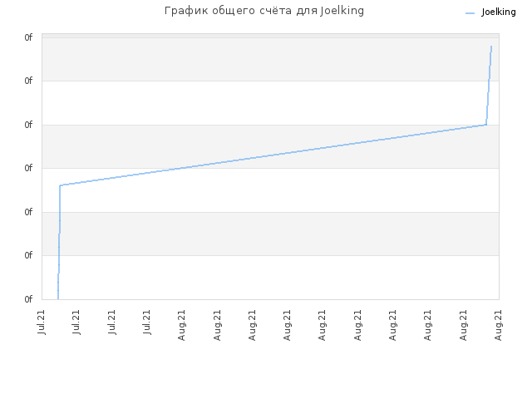This screenshot has width=532, height=399.
Task: Click the first Jul.21 x-axis label
Action: pos(42,322)
